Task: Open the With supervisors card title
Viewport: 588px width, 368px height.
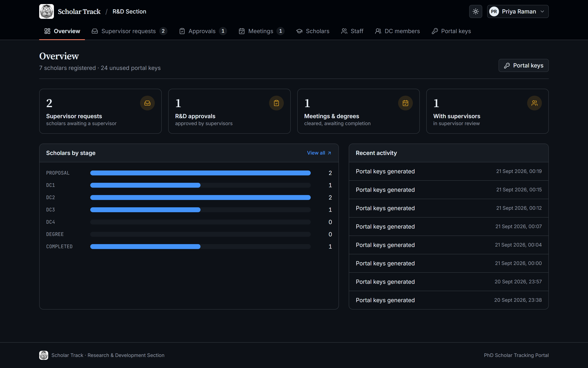Action: click(457, 116)
